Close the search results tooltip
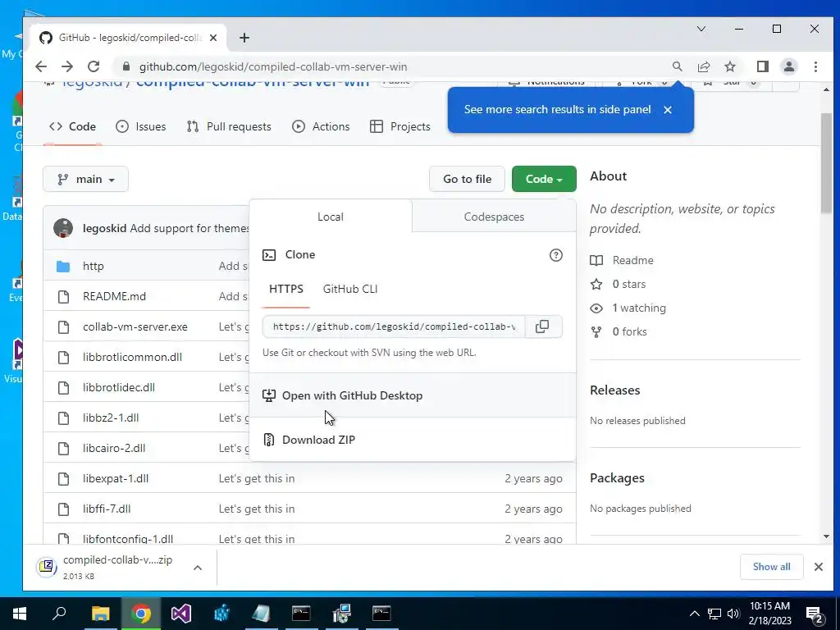The image size is (840, 630). pyautogui.click(x=668, y=110)
